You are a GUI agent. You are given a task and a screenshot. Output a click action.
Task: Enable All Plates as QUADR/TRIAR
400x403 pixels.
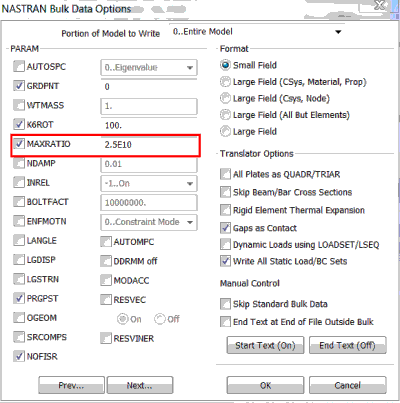pyautogui.click(x=225, y=174)
